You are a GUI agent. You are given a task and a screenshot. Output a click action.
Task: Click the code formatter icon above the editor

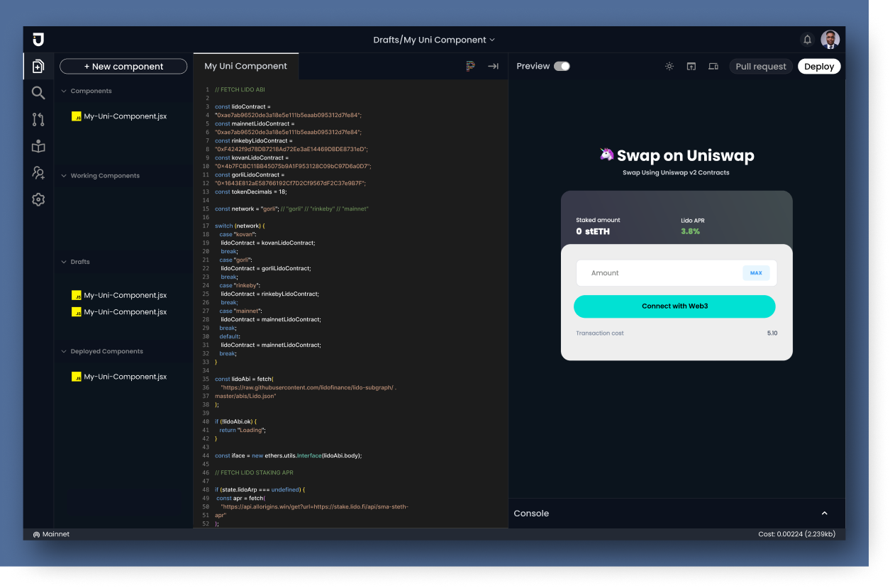(x=470, y=66)
